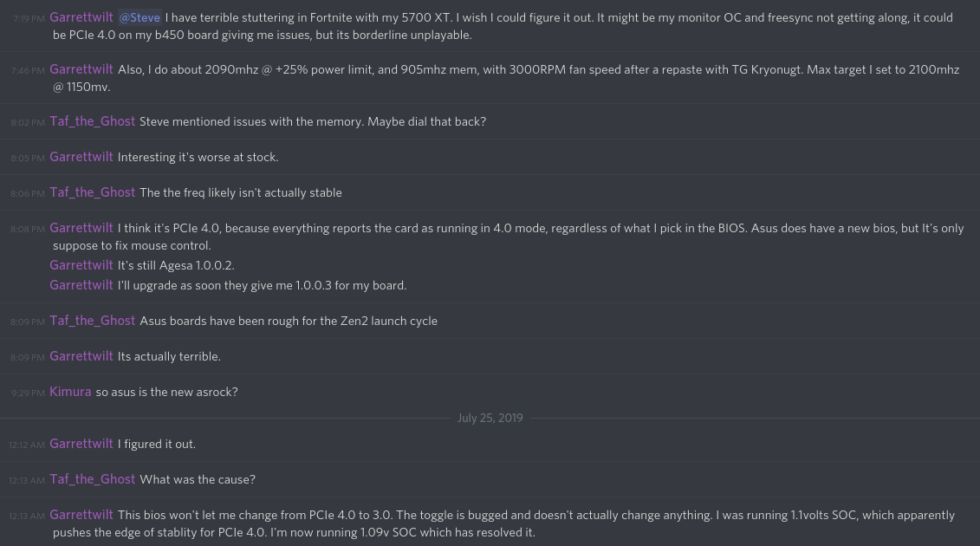Click the @Steve mention tag
Image resolution: width=980 pixels, height=546 pixels.
tap(140, 17)
